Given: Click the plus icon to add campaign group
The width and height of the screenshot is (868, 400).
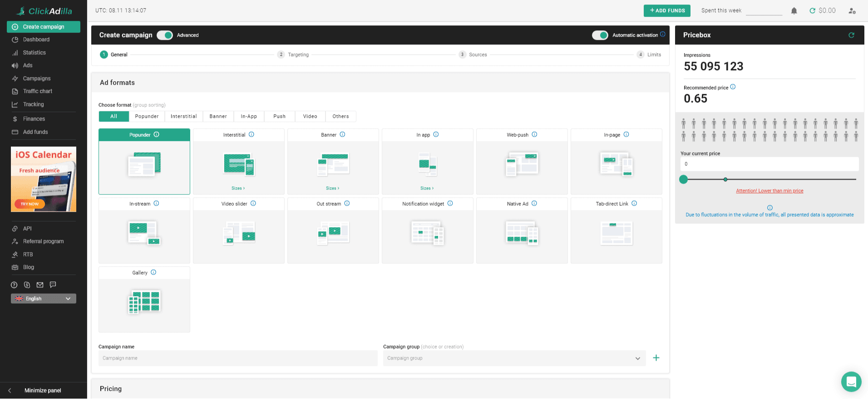Looking at the screenshot, I should pos(656,358).
